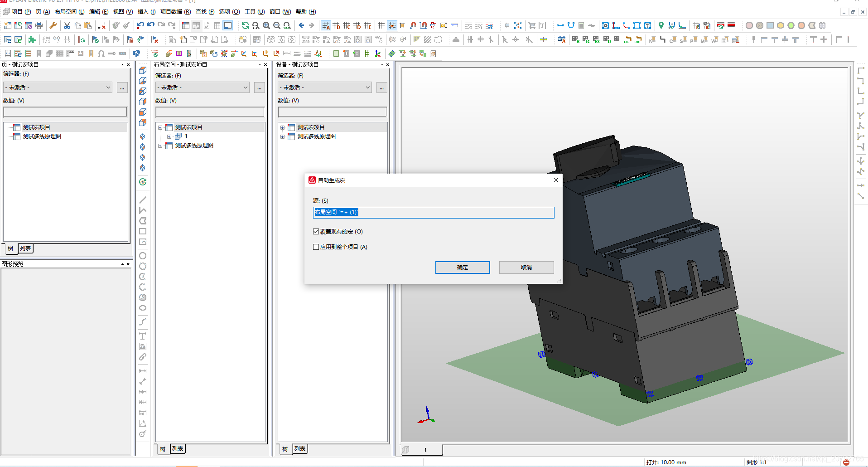
Task: Click the green puzzle piece icon
Action: (x=32, y=39)
